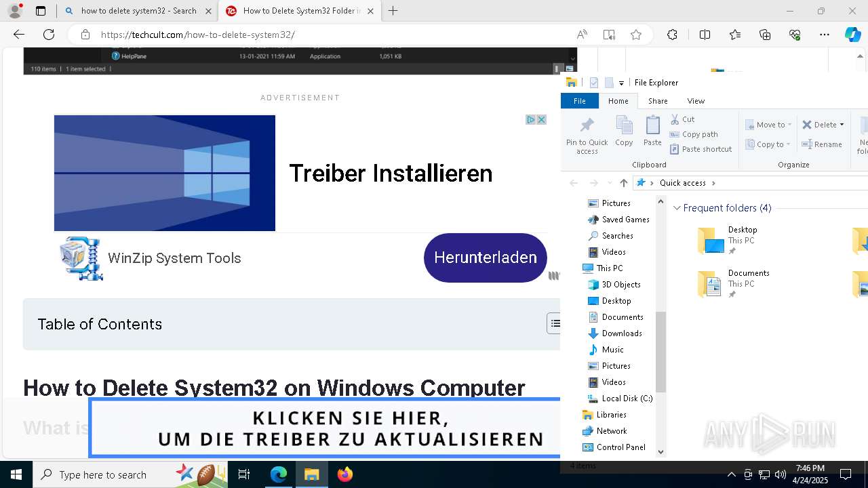Collapse the Frequent folders group

[677, 208]
